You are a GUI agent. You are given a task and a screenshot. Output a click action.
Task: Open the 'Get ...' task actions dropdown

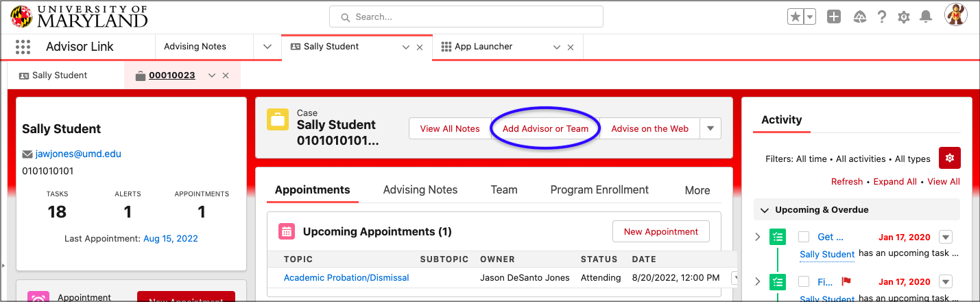click(x=946, y=237)
